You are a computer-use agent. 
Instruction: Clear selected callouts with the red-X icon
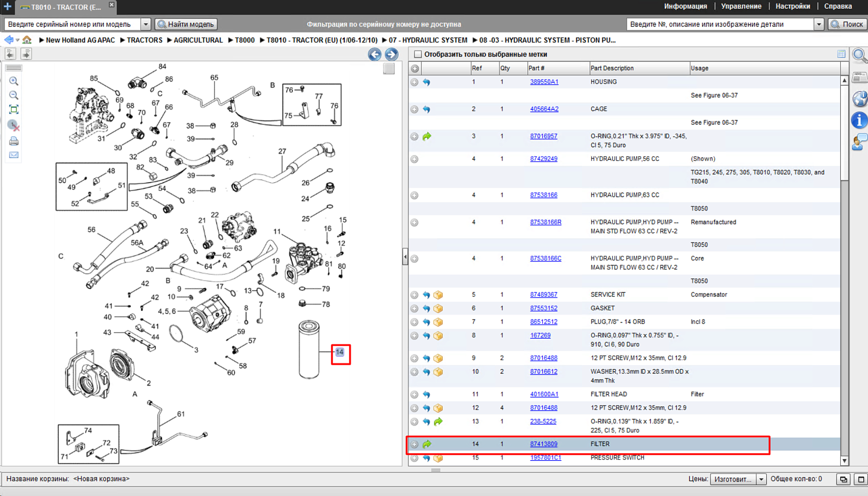pos(14,125)
